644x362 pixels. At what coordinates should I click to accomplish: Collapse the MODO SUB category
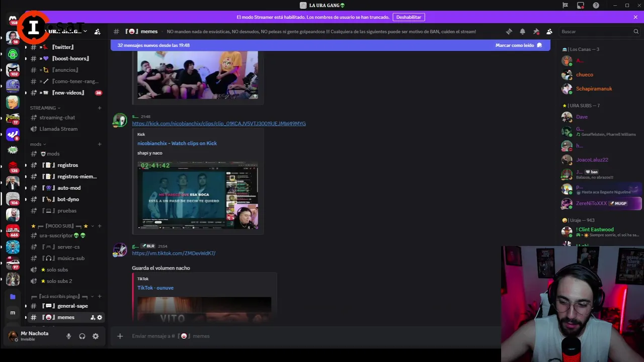(62, 226)
